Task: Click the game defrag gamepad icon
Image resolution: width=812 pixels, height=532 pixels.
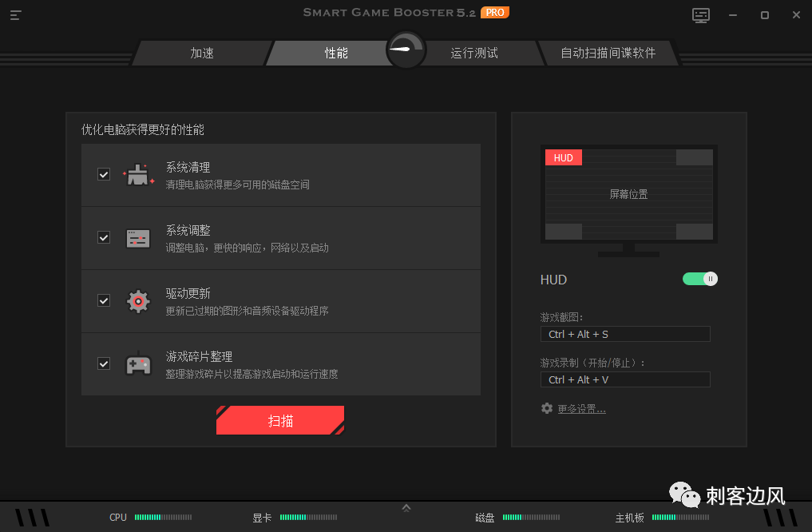Action: pos(138,363)
